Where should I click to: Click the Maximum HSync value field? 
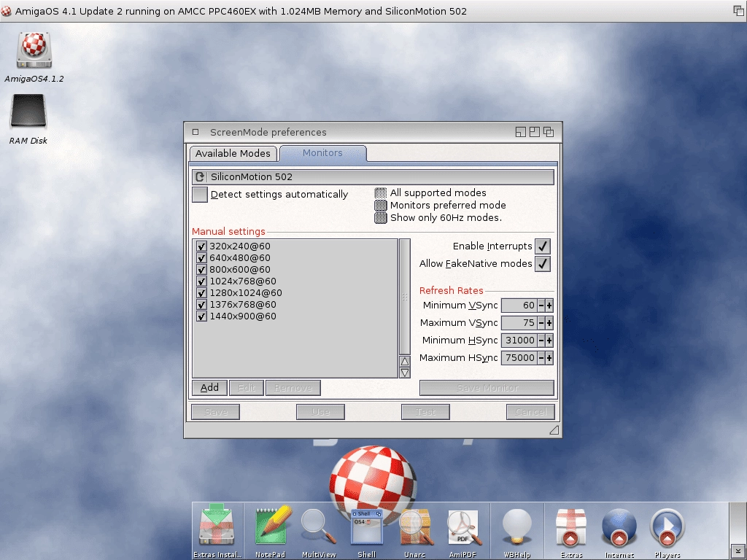point(519,358)
